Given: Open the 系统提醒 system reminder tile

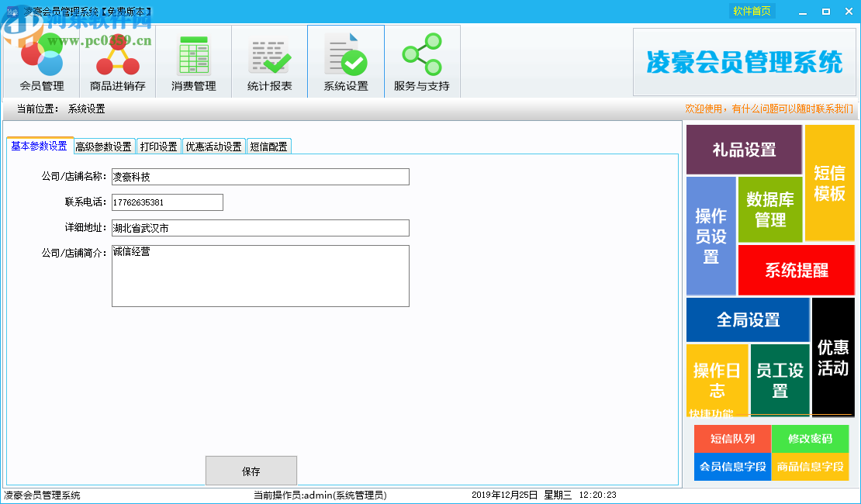Looking at the screenshot, I should click(797, 270).
